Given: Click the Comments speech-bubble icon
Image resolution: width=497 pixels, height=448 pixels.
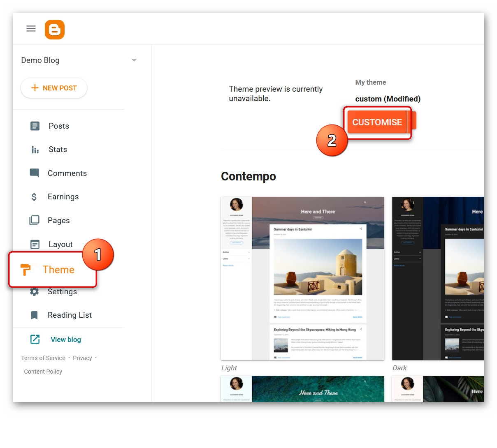Looking at the screenshot, I should click(35, 173).
